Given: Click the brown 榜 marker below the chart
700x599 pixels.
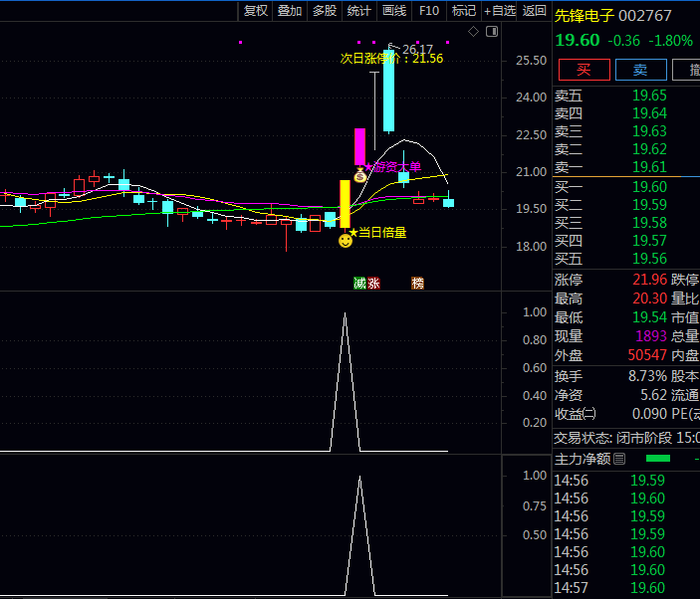Looking at the screenshot, I should point(418,284).
